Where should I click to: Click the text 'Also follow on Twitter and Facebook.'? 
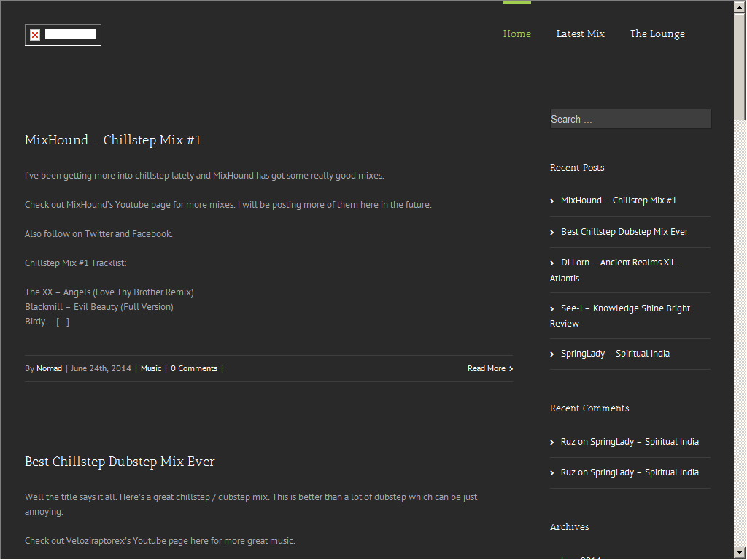point(98,234)
